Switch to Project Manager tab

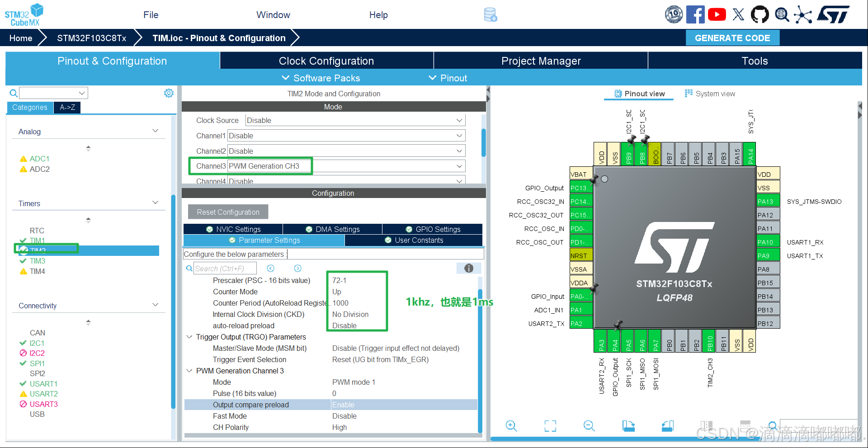tap(541, 61)
